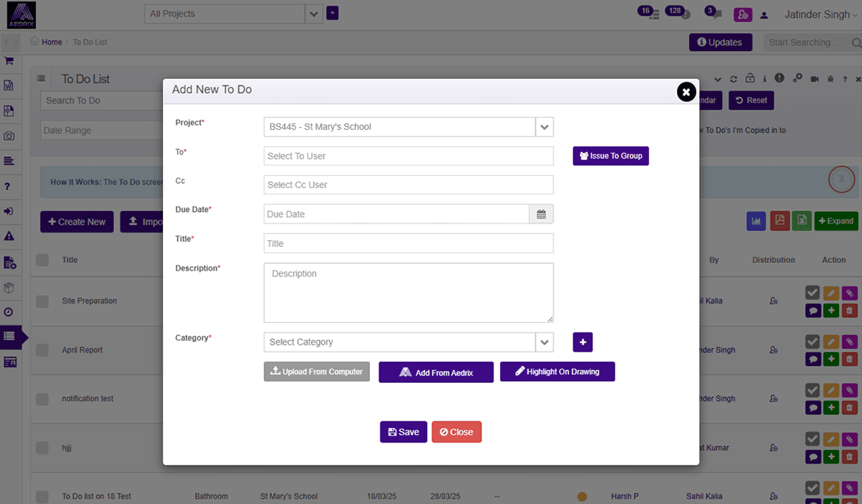Click the Issue To Group button
This screenshot has height=504, width=862.
[611, 156]
